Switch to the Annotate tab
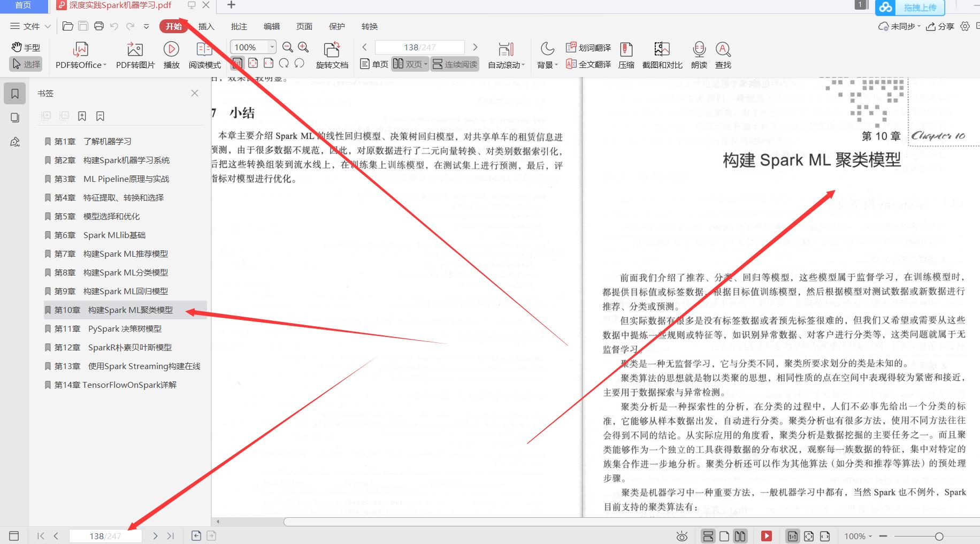Screen dimensions: 980x544 (239, 26)
